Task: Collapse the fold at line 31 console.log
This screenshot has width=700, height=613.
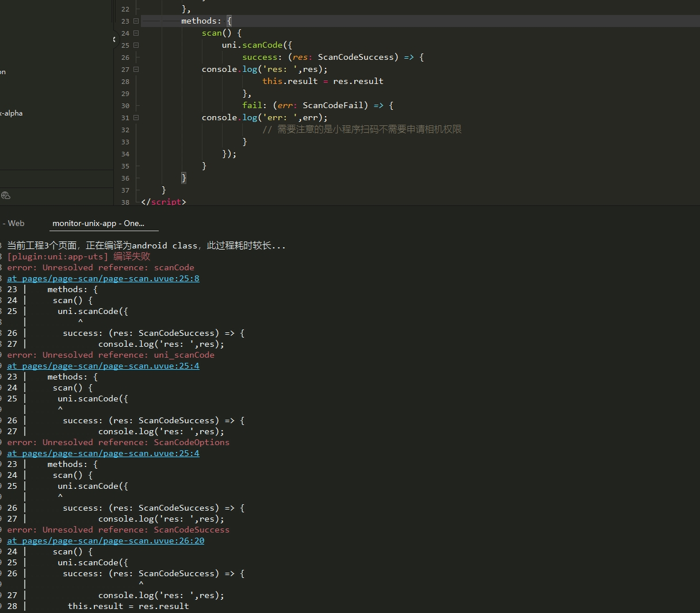Action: tap(136, 117)
